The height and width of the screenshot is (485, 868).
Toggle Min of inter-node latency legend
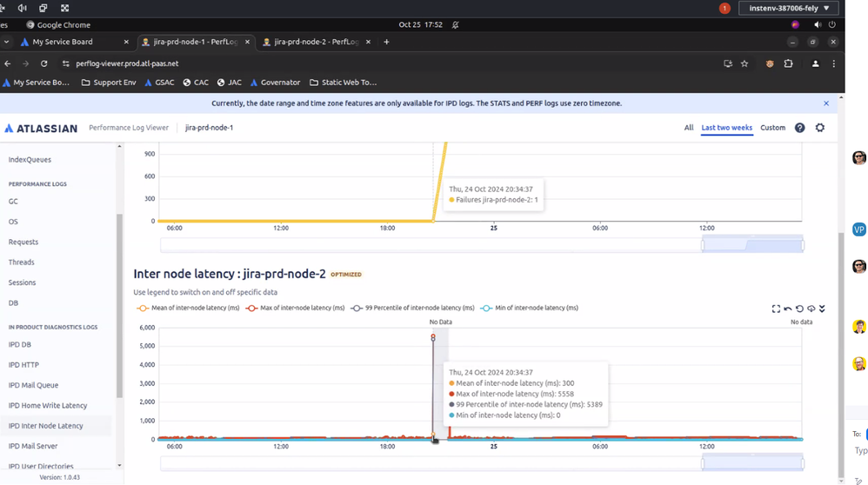[529, 308]
